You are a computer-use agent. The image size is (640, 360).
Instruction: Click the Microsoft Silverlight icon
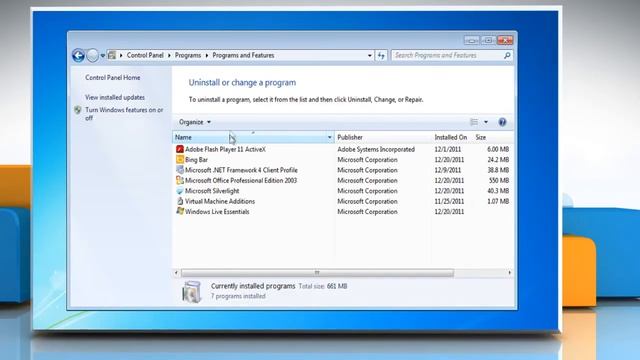click(180, 191)
